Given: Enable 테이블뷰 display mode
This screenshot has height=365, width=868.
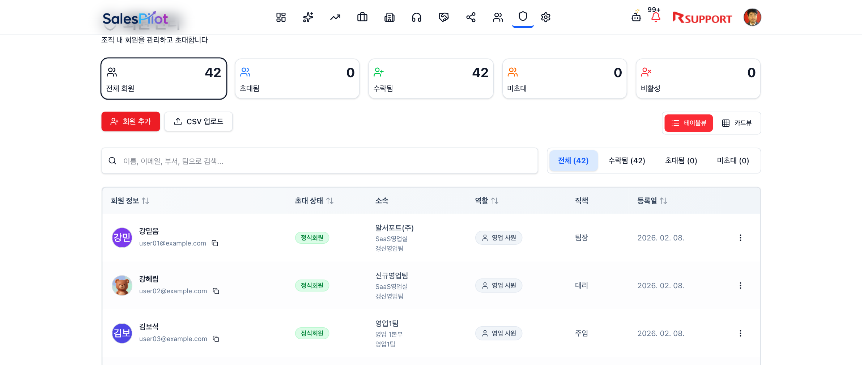Looking at the screenshot, I should coord(688,123).
